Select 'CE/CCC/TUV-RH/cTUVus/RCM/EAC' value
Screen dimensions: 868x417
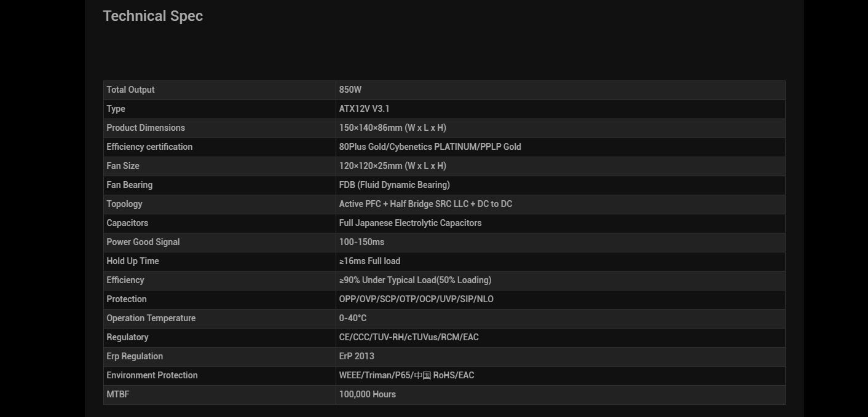click(x=409, y=337)
